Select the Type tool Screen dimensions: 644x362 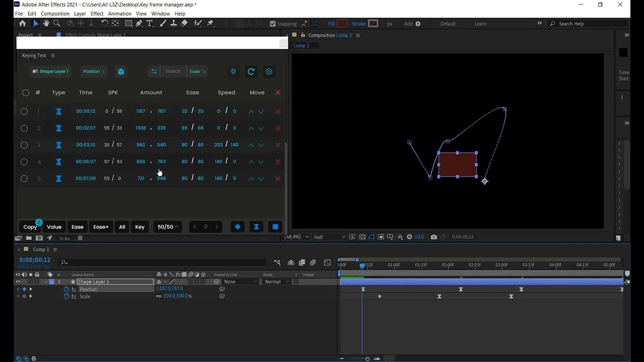pos(149,24)
